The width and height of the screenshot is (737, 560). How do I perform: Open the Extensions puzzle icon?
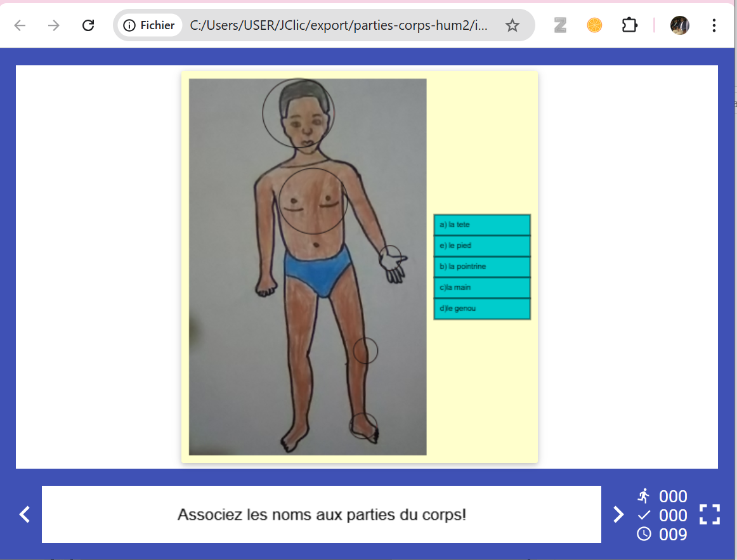[629, 25]
